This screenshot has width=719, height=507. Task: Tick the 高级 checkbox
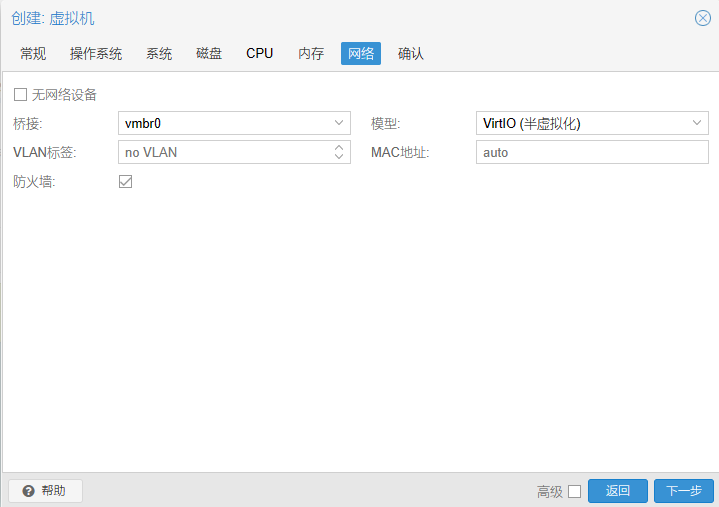click(574, 491)
